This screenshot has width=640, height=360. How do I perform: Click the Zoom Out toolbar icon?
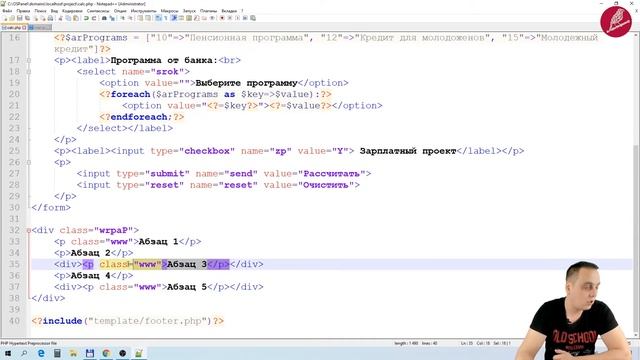(x=131, y=18)
